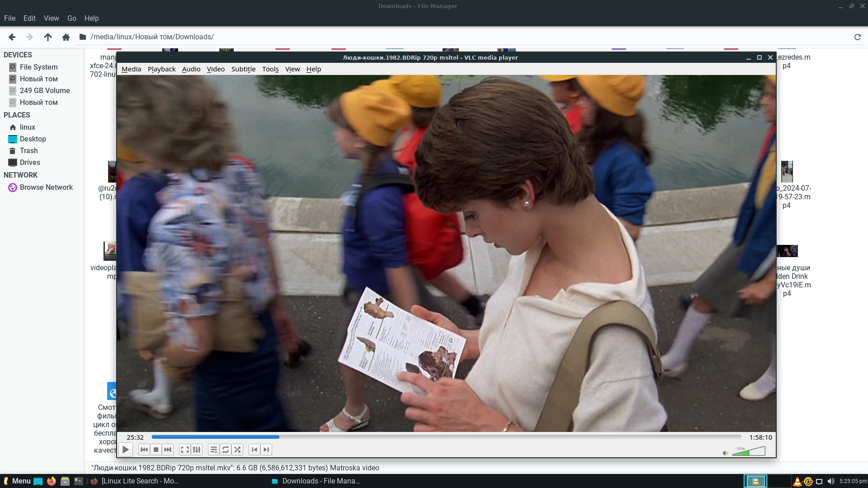Screen dimensions: 868x488
Task: Skip to next media in VLC
Action: (x=168, y=450)
